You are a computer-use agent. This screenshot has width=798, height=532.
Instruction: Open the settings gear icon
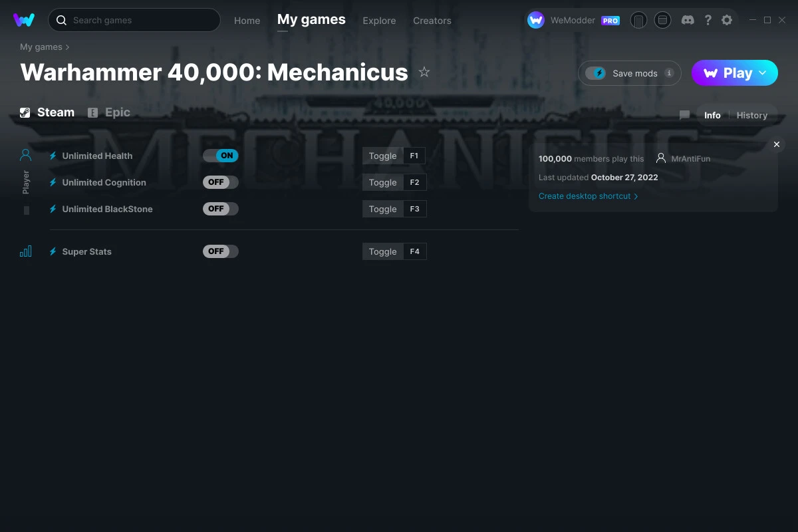tap(727, 20)
